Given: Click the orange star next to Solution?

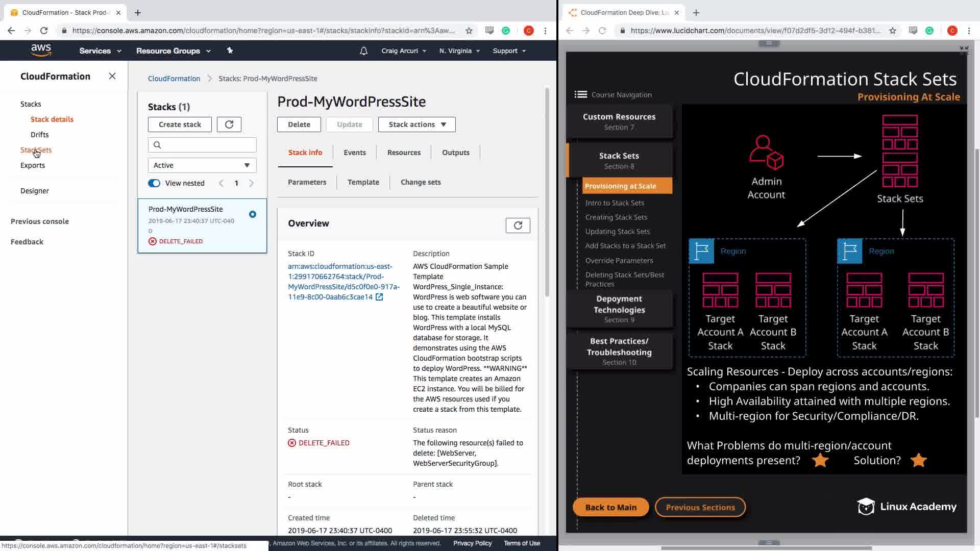Looking at the screenshot, I should 918,460.
